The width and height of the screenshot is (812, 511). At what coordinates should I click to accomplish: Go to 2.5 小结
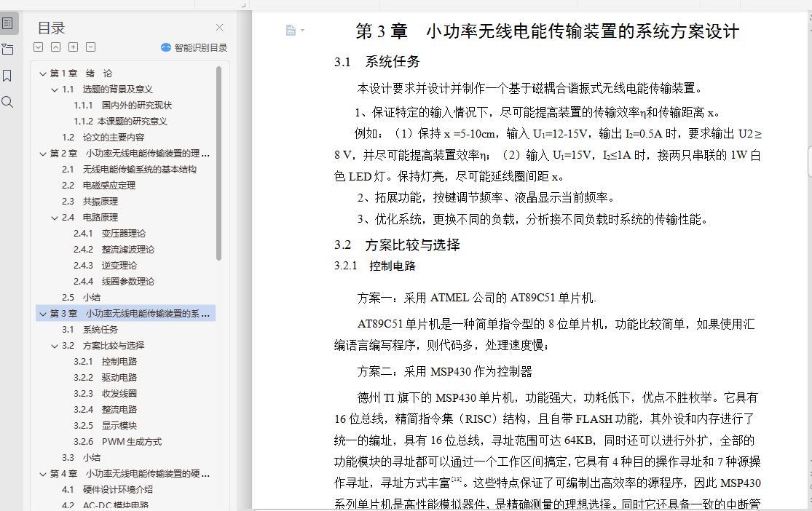(x=81, y=298)
